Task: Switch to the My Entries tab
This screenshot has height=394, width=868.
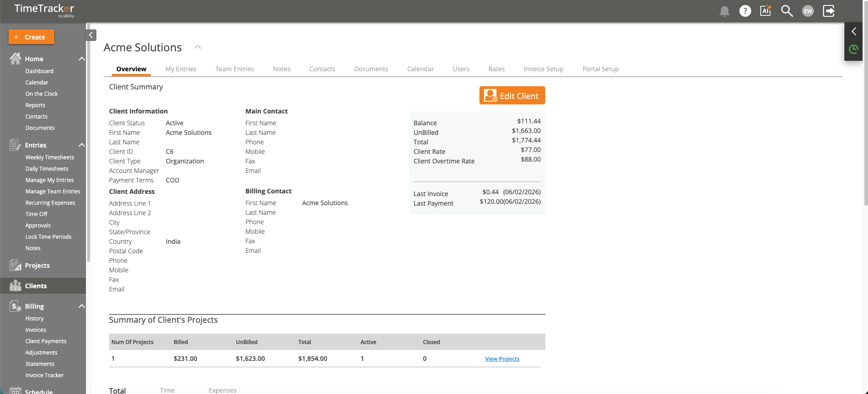Action: point(181,69)
